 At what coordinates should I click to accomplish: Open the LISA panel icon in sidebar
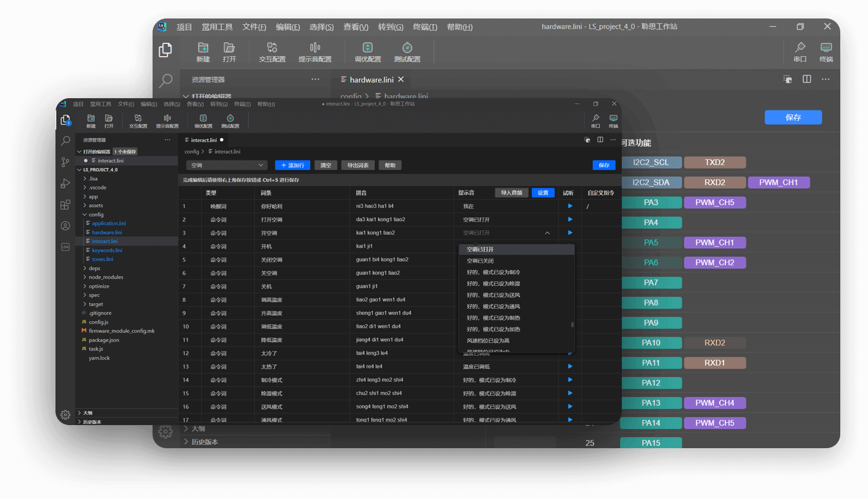click(x=65, y=247)
